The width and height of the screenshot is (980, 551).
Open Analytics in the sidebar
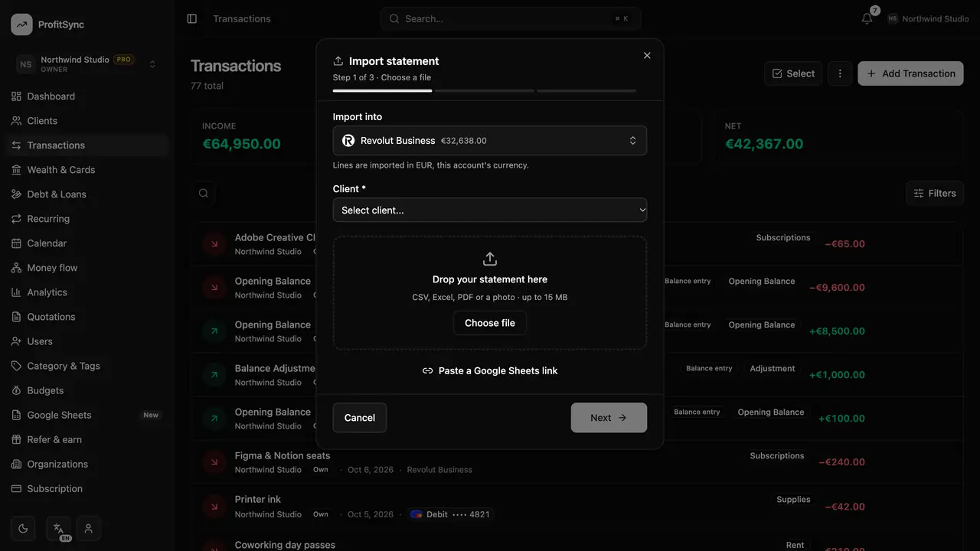point(87,292)
